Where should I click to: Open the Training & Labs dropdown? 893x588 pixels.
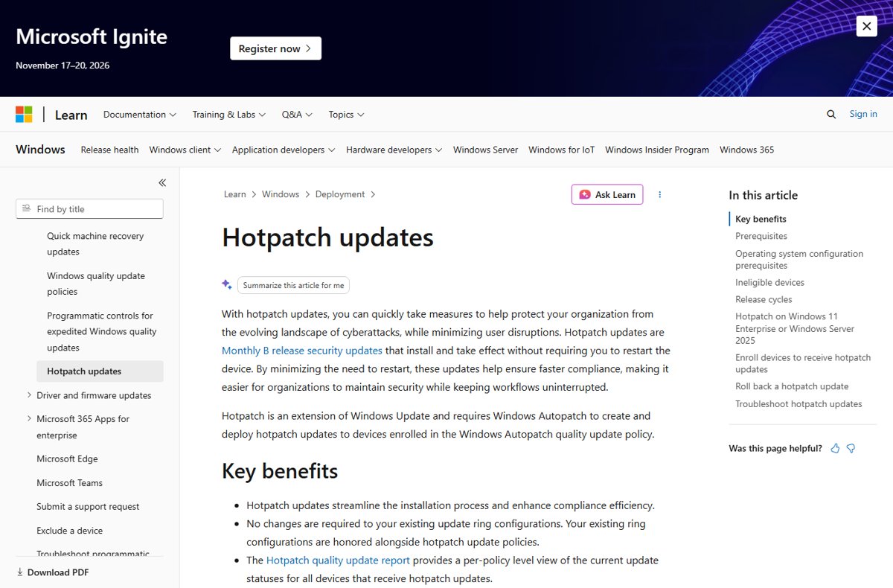click(229, 115)
